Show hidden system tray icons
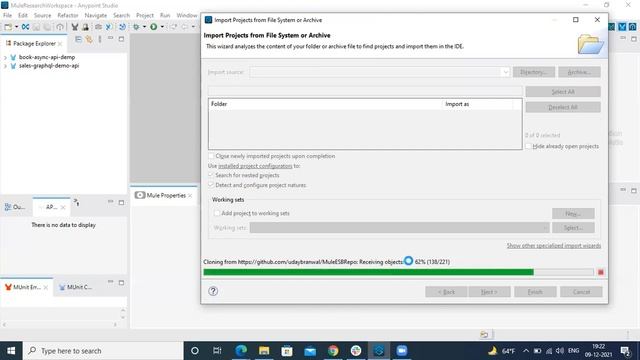The width and height of the screenshot is (640, 360). click(x=526, y=351)
